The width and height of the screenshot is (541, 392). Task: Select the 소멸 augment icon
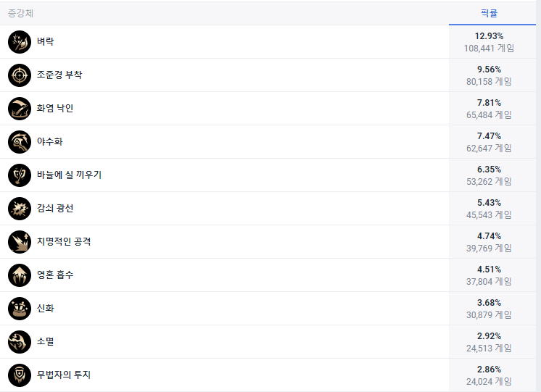click(20, 342)
